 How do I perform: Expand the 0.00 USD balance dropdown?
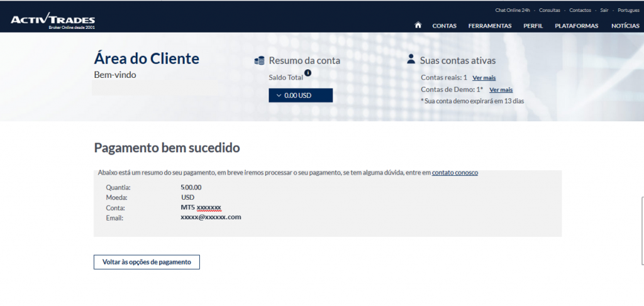pos(301,95)
